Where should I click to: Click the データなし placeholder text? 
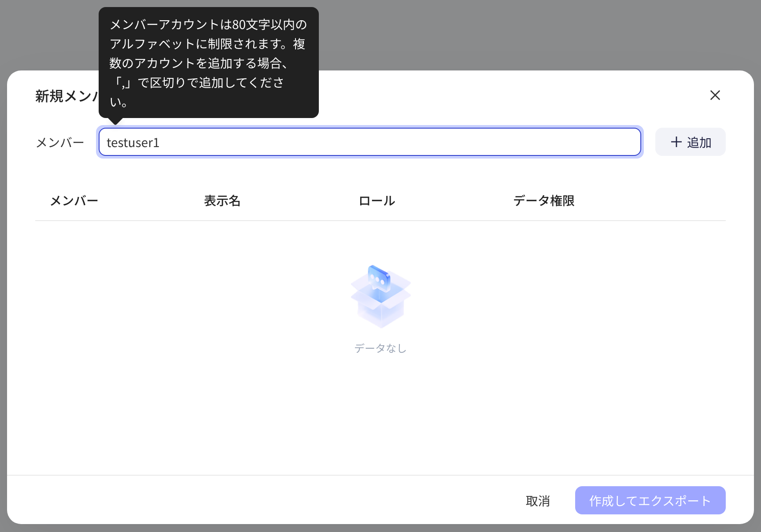[380, 348]
